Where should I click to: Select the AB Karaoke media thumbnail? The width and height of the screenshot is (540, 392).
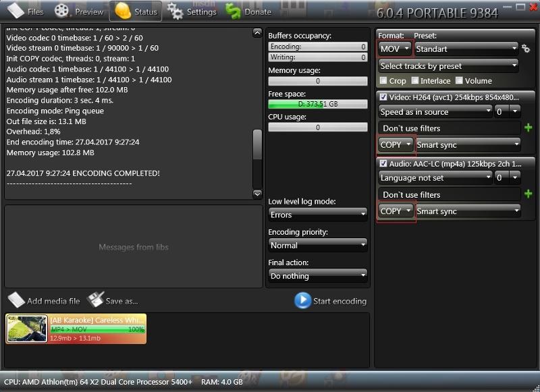tap(27, 329)
